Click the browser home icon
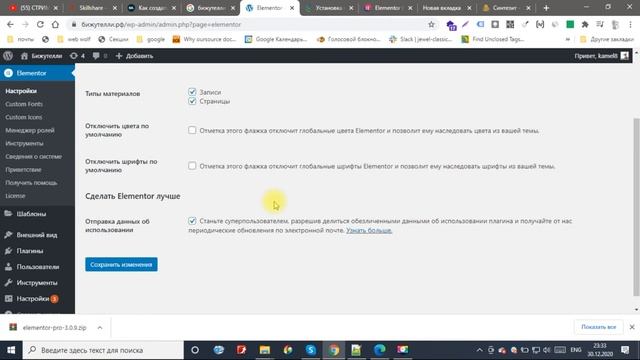This screenshot has width=640, height=360. (55, 24)
